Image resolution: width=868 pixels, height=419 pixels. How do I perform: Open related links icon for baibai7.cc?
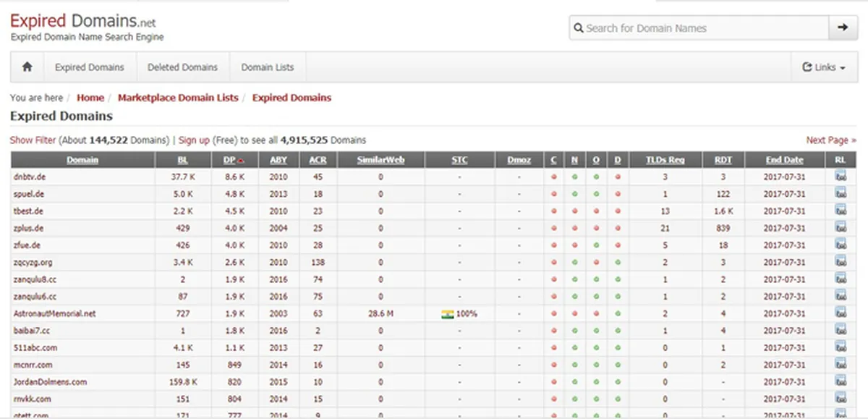point(840,331)
